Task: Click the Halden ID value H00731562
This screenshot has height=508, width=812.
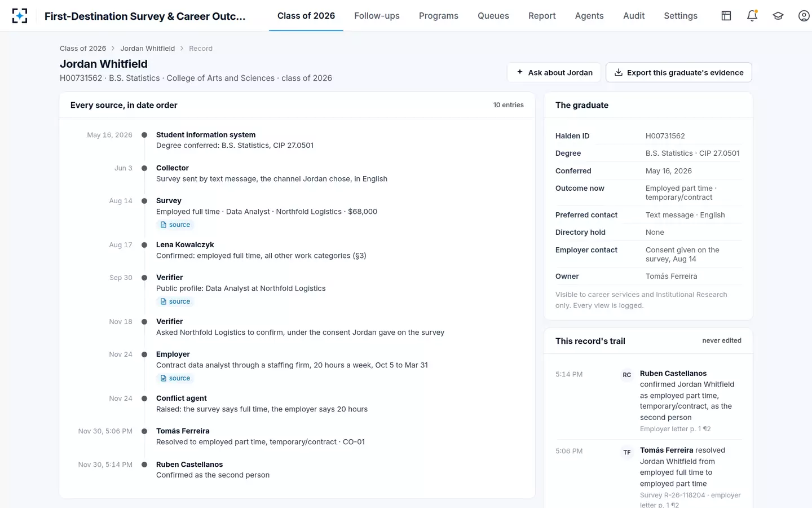Action: click(665, 136)
